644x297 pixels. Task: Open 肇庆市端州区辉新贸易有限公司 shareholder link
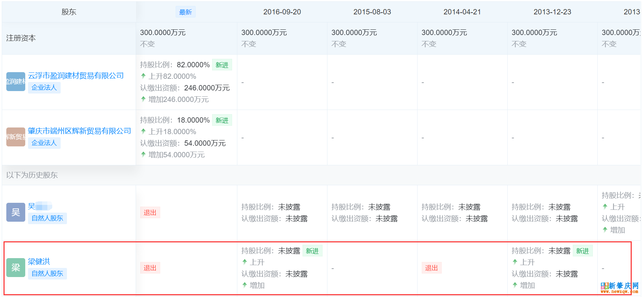[x=80, y=131]
